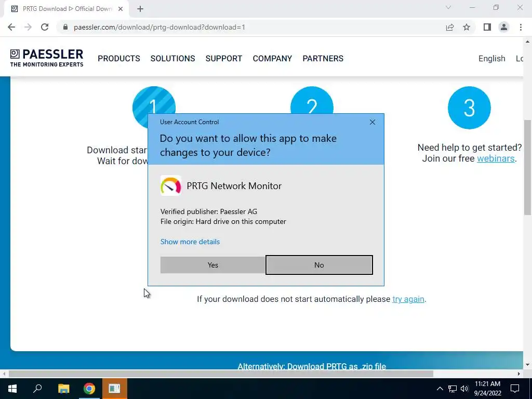Click the try again download link
Screen dimensions: 532x399
(x=408, y=299)
